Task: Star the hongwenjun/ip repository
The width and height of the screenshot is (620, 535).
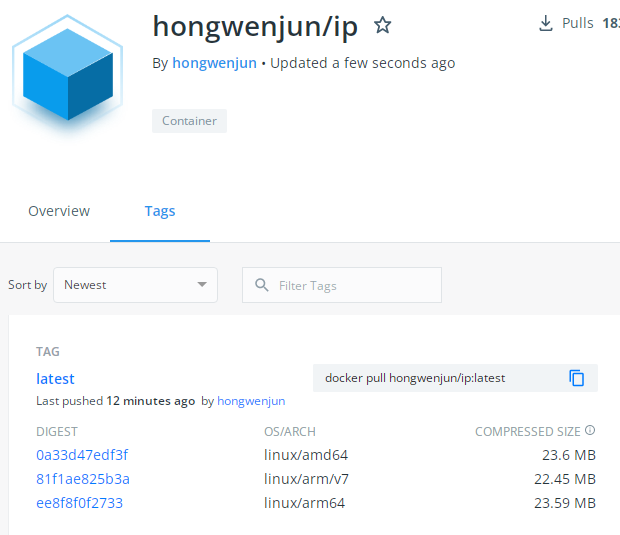Action: (382, 25)
